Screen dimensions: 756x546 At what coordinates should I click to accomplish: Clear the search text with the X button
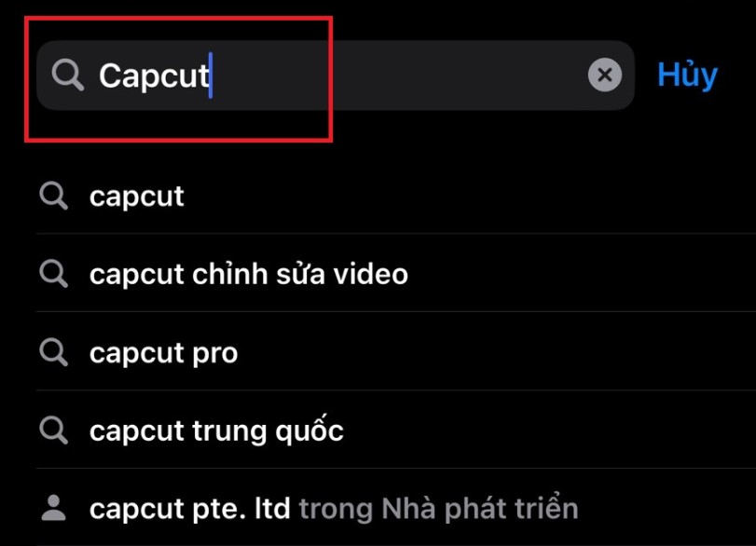(605, 75)
